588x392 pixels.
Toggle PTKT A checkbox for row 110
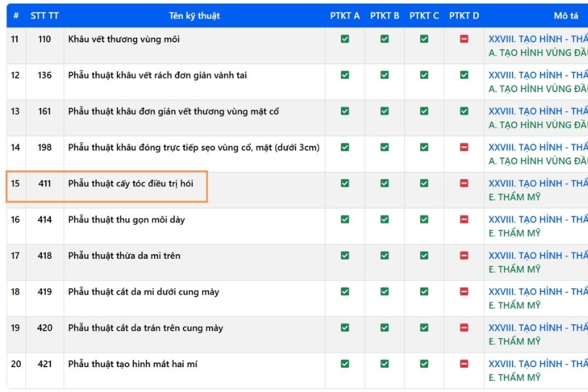point(344,39)
